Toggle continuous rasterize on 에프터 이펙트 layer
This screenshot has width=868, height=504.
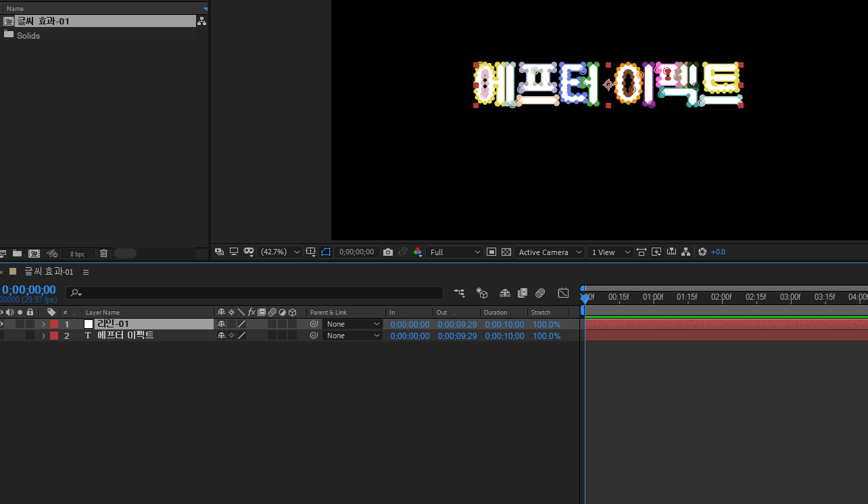(231, 336)
